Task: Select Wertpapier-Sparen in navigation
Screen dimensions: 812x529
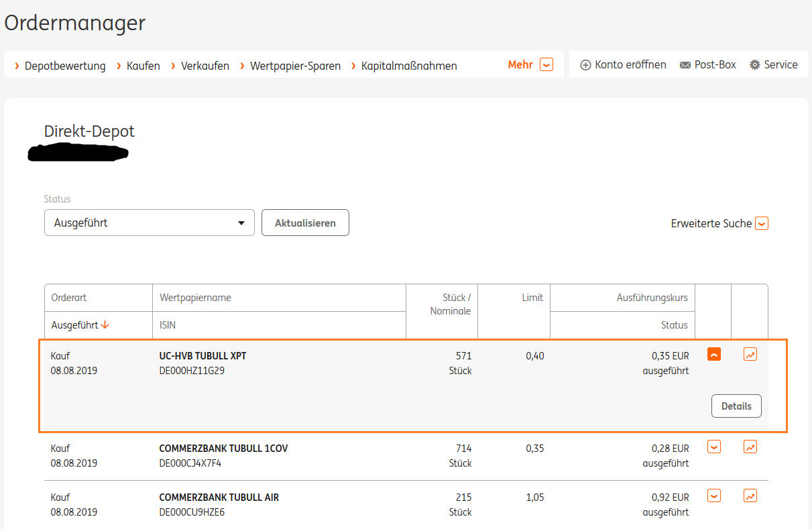Action: [x=295, y=66]
